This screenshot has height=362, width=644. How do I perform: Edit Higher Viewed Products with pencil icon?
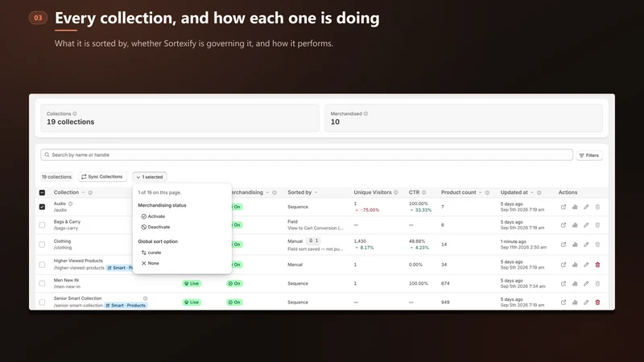tap(586, 265)
